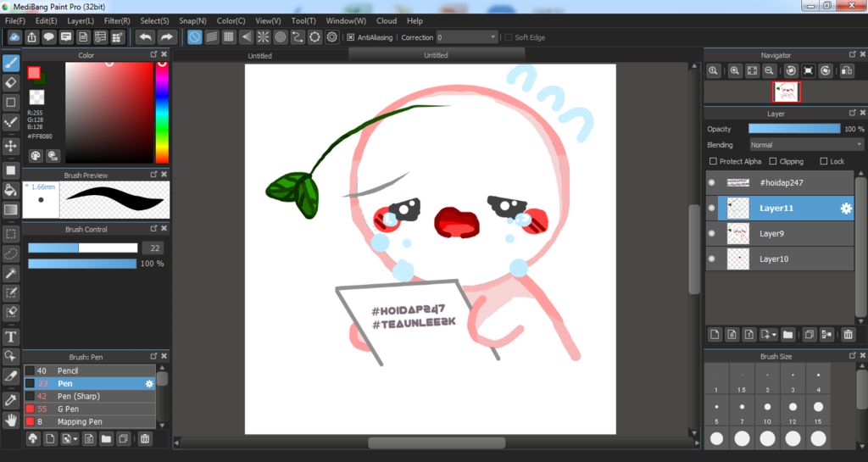
Task: Open the Select(S) menu
Action: [154, 20]
